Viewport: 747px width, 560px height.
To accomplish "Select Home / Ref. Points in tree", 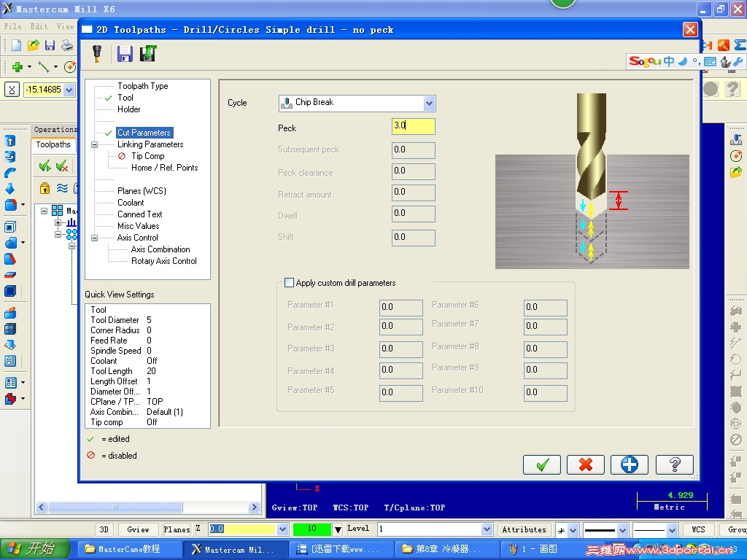I will (164, 168).
